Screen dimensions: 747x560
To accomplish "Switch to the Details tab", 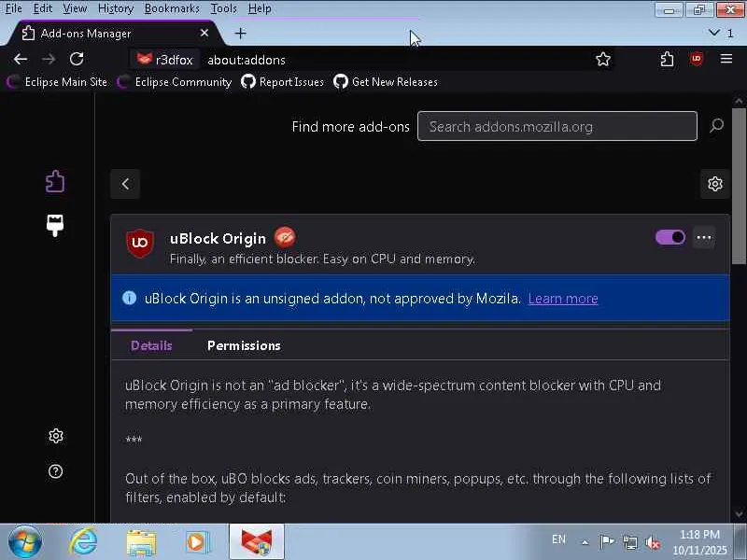I will click(151, 345).
